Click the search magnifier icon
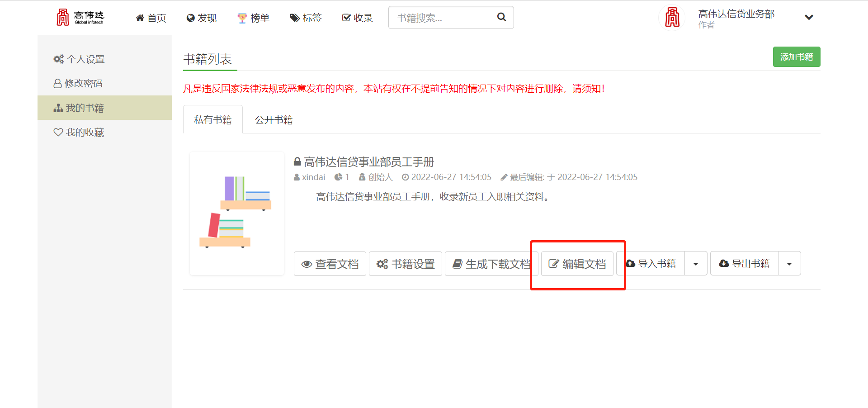Viewport: 868px width, 408px height. 501,17
